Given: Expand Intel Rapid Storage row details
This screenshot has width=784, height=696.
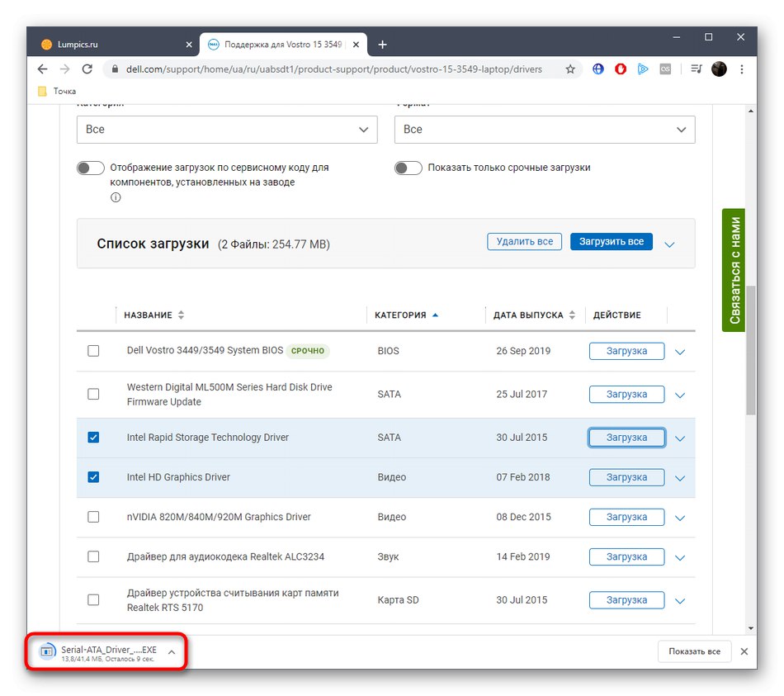Looking at the screenshot, I should click(680, 438).
